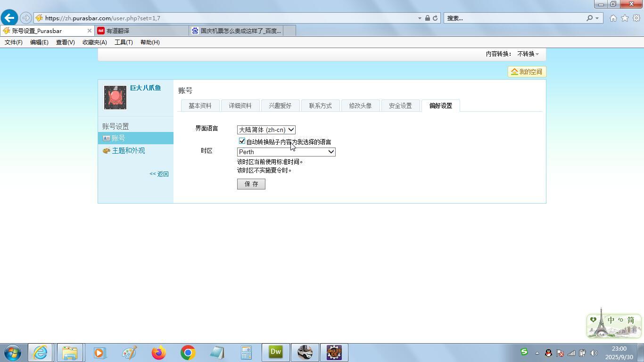
Task: Click the browser back arrow button
Action: (9, 18)
